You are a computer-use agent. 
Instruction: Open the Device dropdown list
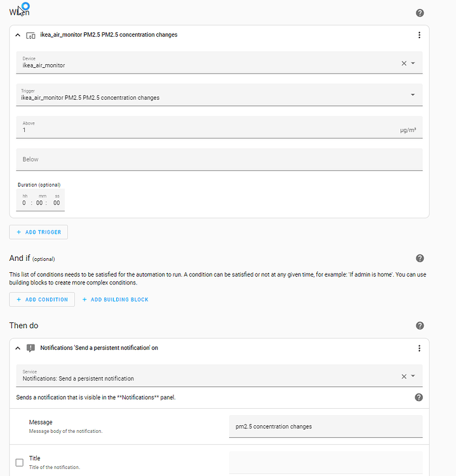click(x=413, y=63)
